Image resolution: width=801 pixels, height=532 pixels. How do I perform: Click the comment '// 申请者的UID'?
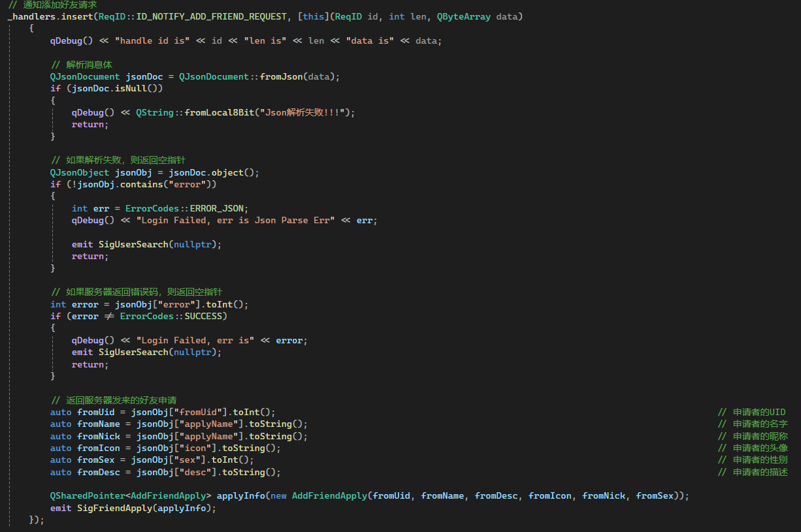(751, 412)
